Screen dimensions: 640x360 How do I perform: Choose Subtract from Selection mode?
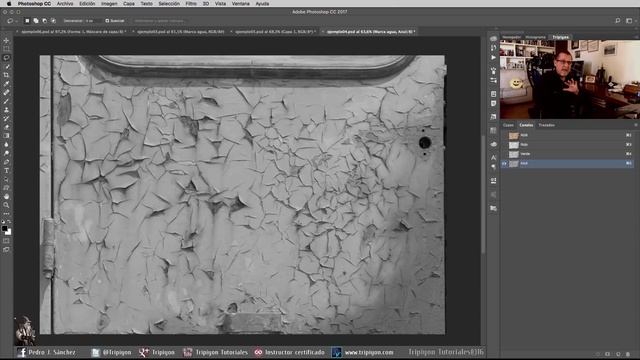44,20
